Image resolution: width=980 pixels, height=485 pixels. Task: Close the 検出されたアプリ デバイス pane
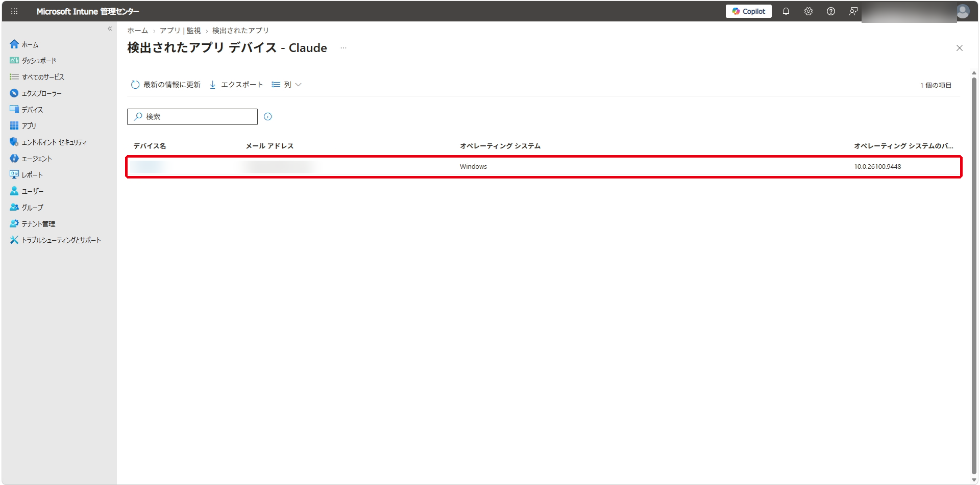click(960, 48)
